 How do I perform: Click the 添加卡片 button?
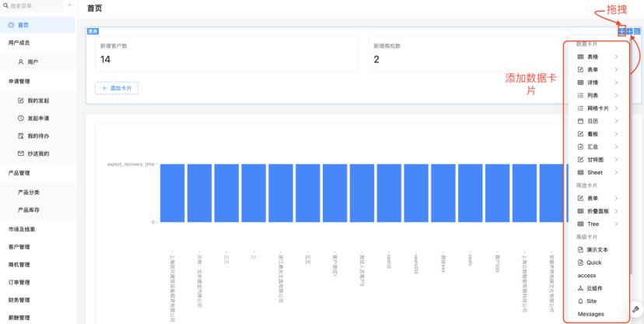(117, 88)
